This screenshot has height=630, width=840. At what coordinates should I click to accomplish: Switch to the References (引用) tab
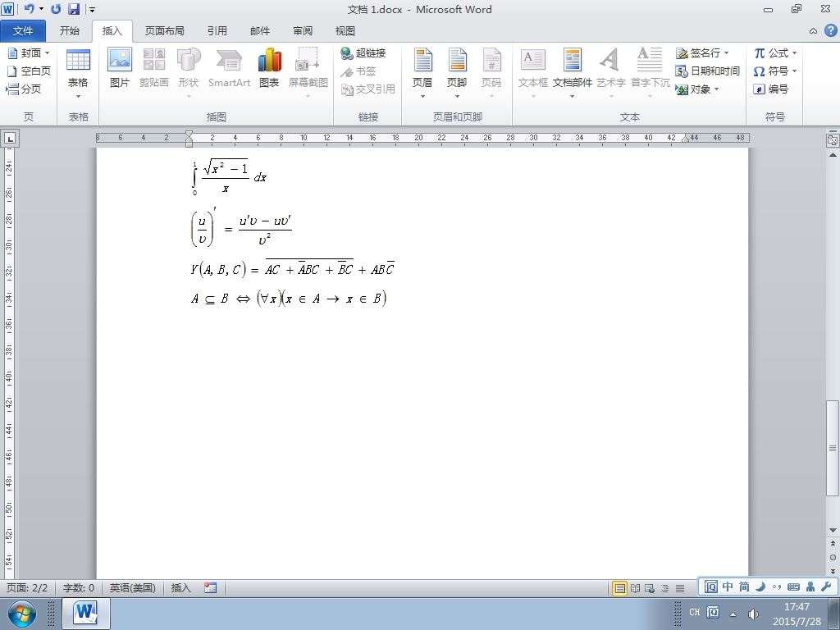coord(217,31)
